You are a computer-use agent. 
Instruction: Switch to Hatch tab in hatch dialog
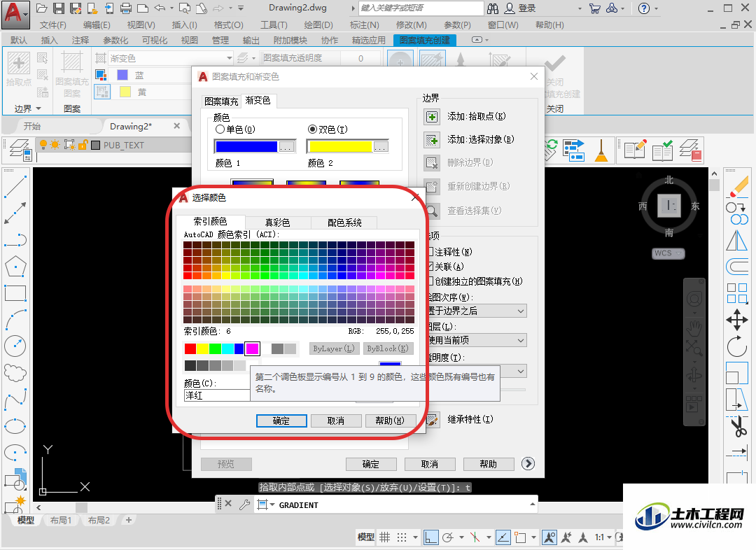point(220,101)
